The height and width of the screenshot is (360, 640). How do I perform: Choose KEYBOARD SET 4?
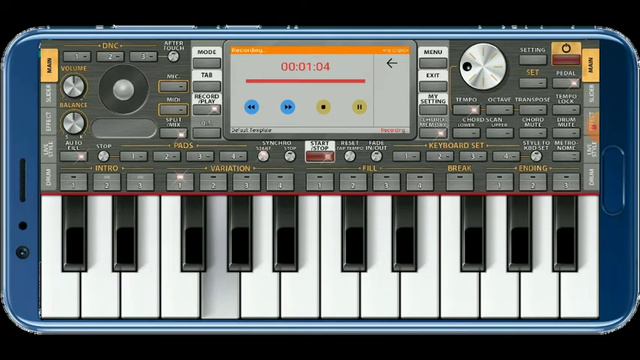506,156
